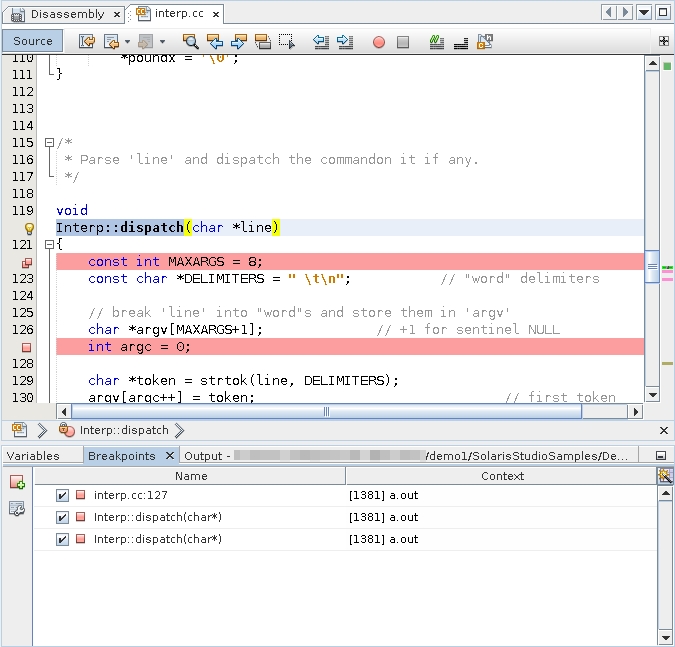Viewport: 675px width, 647px height.
Task: Switch to the Disassembly tab
Action: (67, 14)
